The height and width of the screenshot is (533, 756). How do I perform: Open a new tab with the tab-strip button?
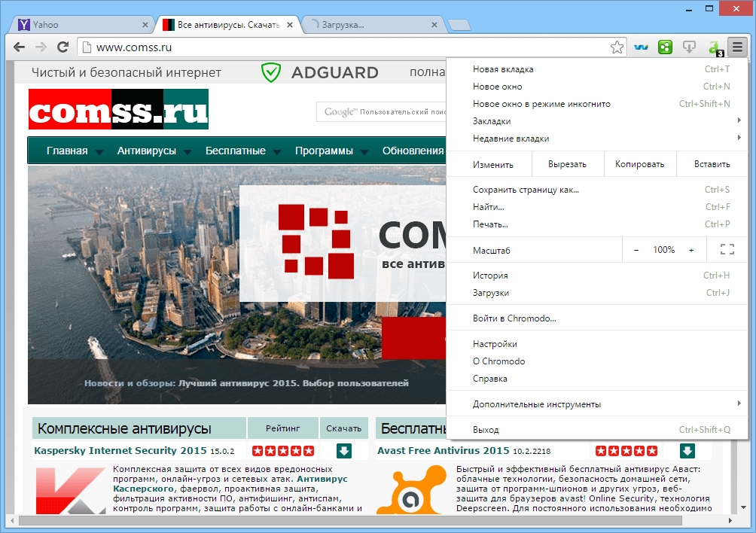(x=459, y=25)
